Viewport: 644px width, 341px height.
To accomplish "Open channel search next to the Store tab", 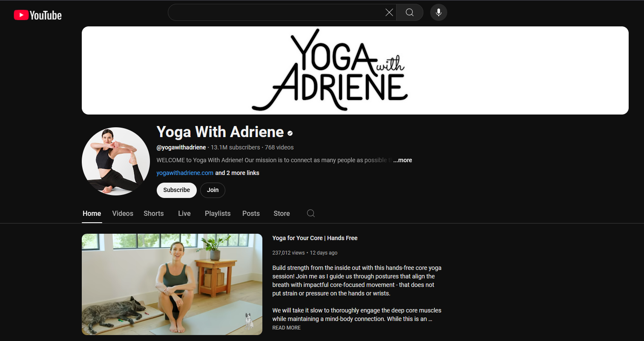I will 310,213.
